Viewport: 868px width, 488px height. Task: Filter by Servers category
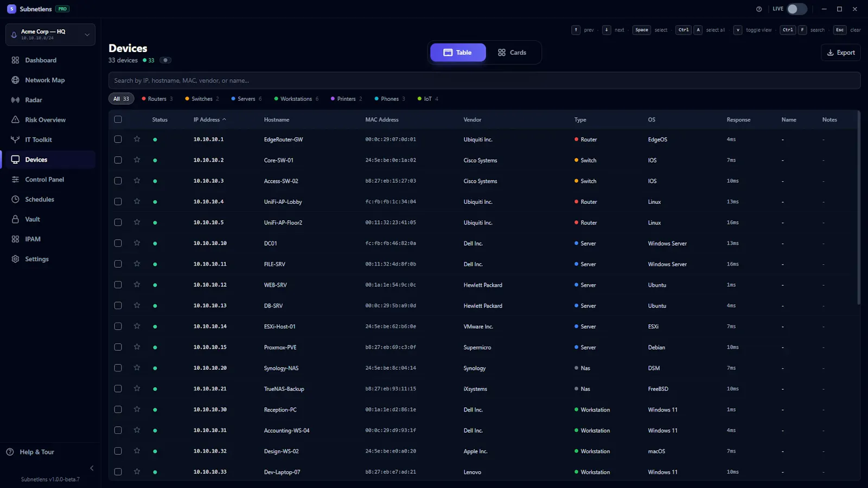[x=246, y=99]
